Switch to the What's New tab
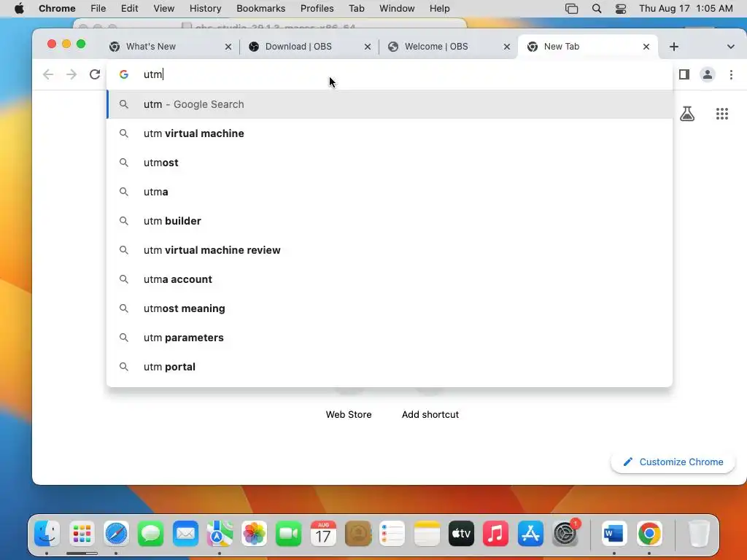The image size is (747, 560). click(170, 47)
